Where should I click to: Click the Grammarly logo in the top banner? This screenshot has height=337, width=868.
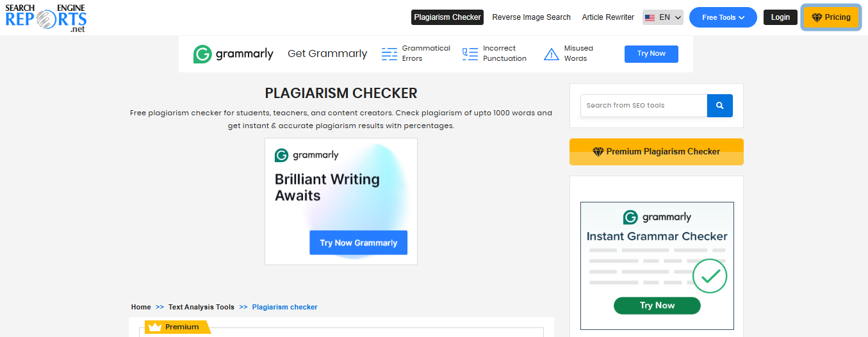[x=233, y=54]
